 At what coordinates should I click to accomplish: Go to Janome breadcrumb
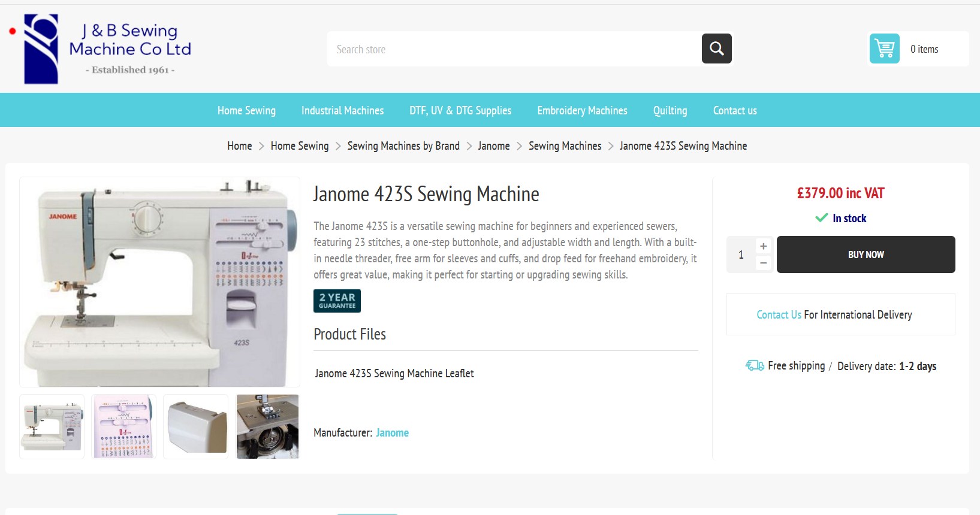click(x=494, y=146)
